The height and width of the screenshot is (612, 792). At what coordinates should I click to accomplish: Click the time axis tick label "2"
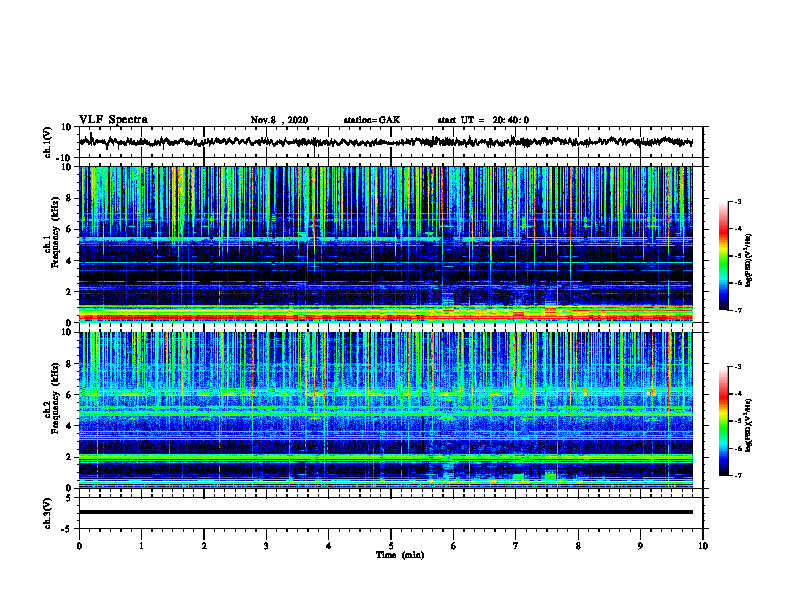(x=204, y=546)
